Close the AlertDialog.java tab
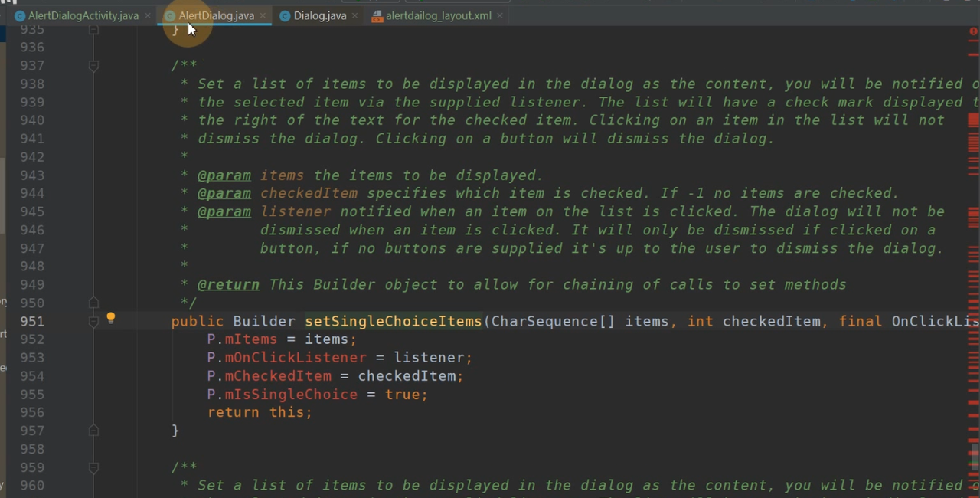The height and width of the screenshot is (498, 980). (263, 15)
